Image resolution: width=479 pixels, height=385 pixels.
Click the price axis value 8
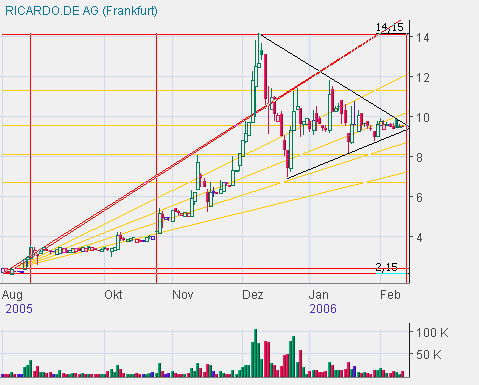(x=419, y=158)
